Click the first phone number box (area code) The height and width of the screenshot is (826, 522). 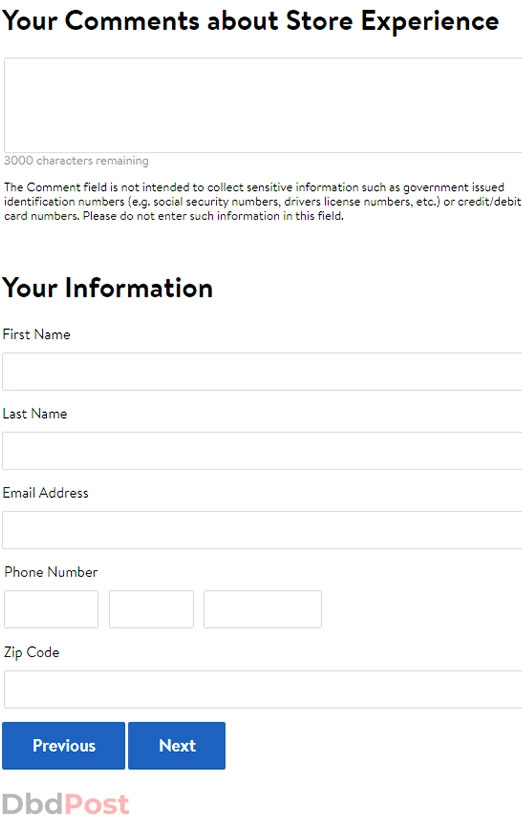click(51, 609)
